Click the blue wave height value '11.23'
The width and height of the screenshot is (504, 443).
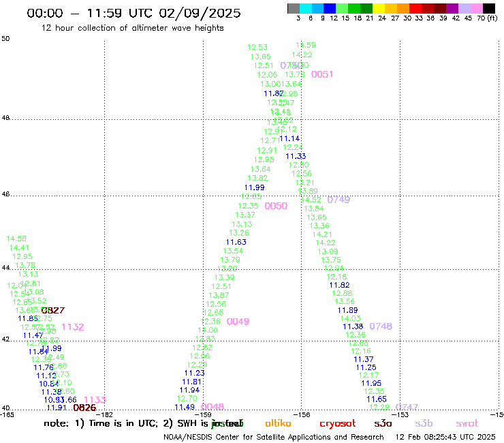coord(195,373)
